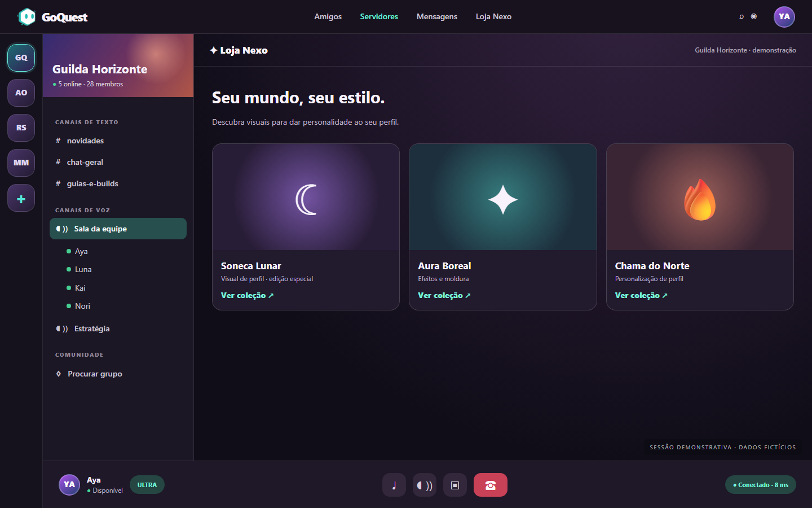
Task: Open the YA profile avatar in header
Action: coord(784,17)
